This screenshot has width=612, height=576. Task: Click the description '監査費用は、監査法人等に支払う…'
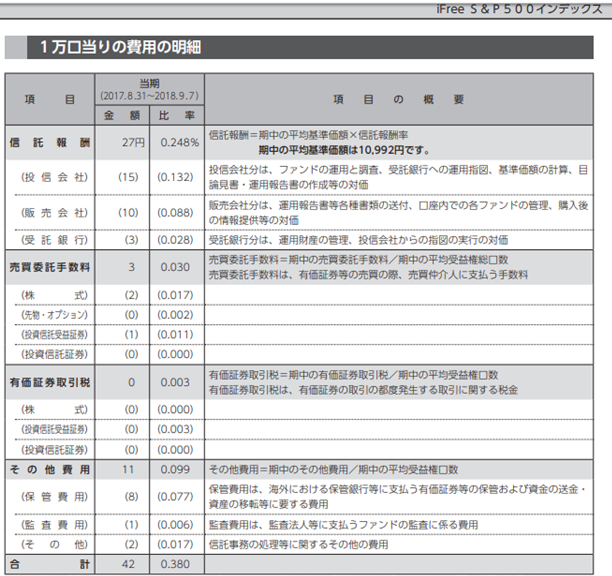(x=343, y=525)
